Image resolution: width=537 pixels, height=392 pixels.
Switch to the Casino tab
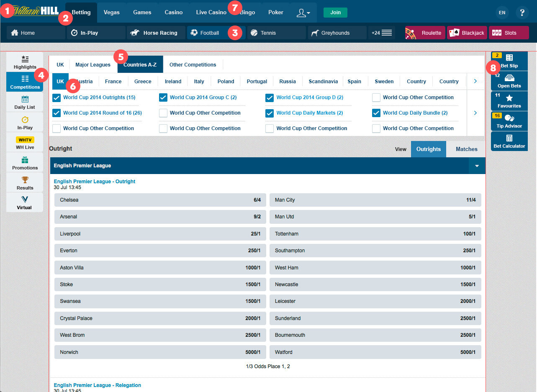pyautogui.click(x=174, y=13)
